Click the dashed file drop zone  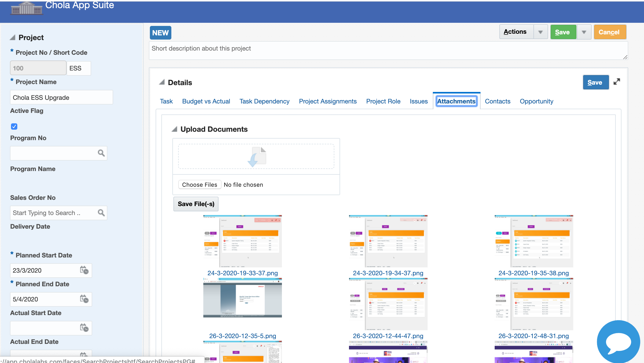[x=256, y=156]
